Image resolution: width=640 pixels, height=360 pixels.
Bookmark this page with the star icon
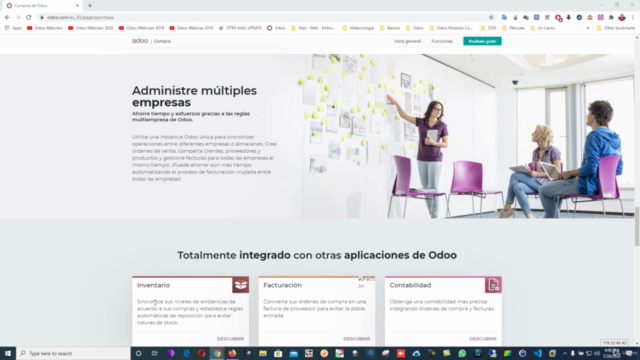[491, 18]
